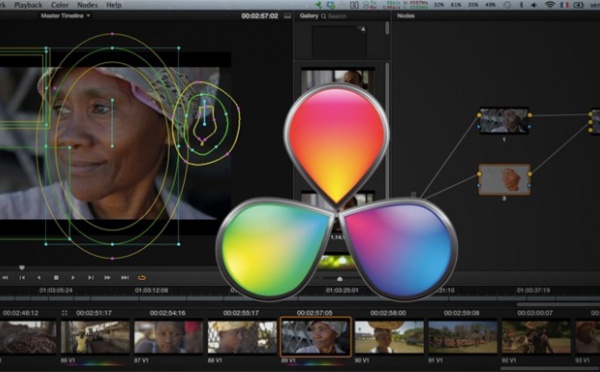This screenshot has width=600, height=372.
Task: Click the timeline ruler timecode 01:03:12:08
Action: click(x=151, y=290)
